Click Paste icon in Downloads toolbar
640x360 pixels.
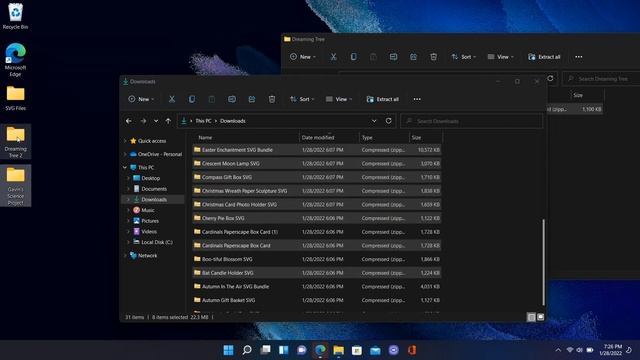212,99
